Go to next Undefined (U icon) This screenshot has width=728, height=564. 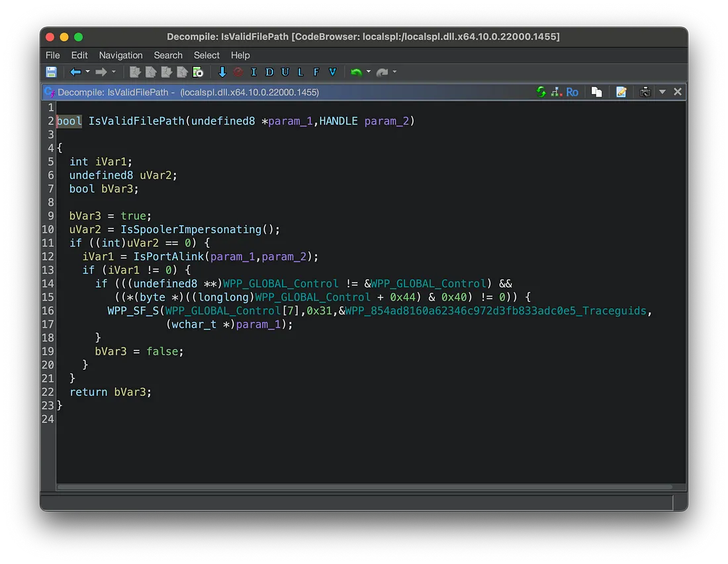[285, 72]
